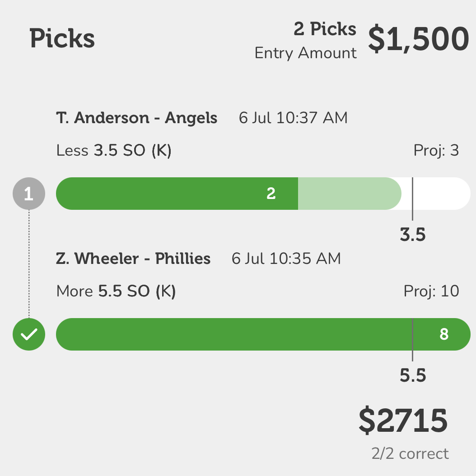Select the Z. Wheeler - Phillies pick title
Viewport: 476px width, 476px height.
point(133,259)
